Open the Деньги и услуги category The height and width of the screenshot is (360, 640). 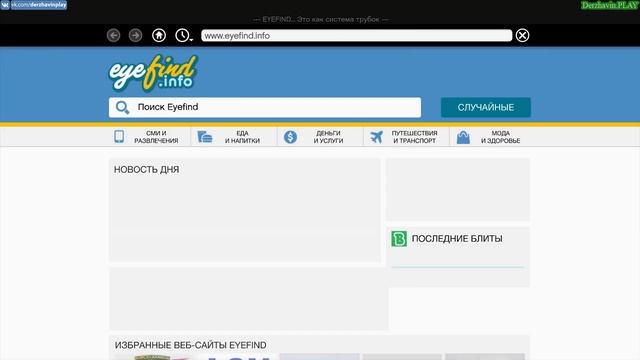[320, 137]
